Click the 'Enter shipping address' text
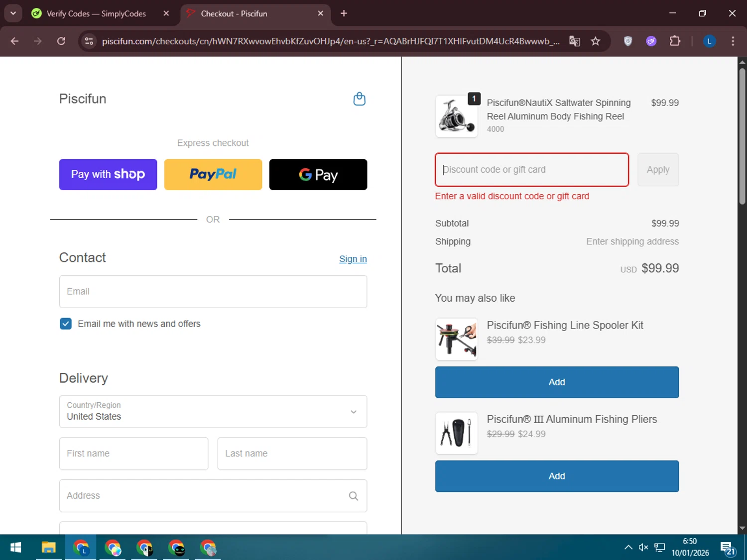This screenshot has height=560, width=747. 632,241
